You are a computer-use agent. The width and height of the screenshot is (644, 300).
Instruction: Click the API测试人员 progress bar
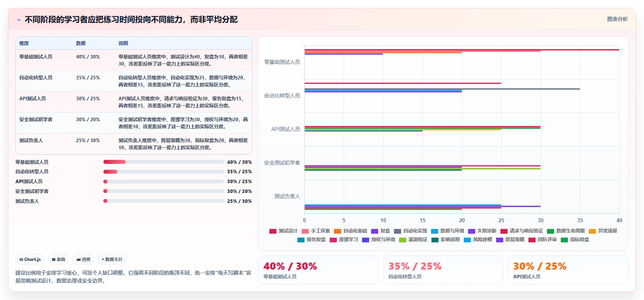click(163, 182)
